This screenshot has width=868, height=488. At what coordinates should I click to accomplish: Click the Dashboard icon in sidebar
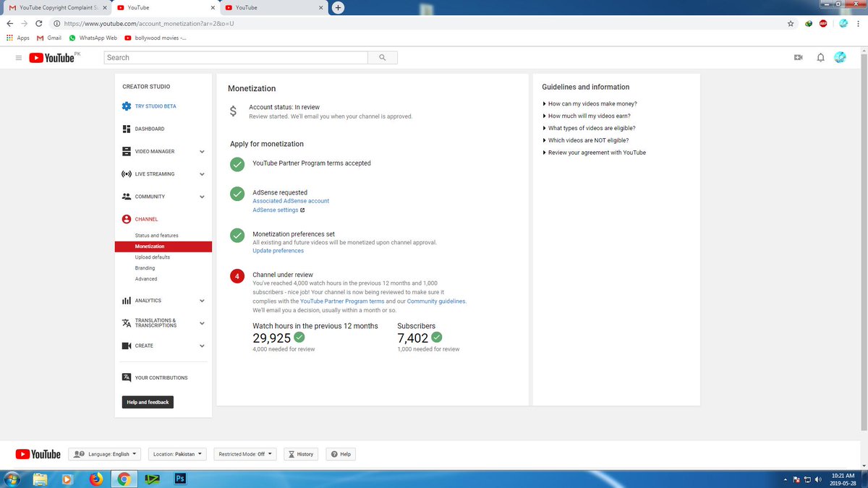(x=127, y=129)
